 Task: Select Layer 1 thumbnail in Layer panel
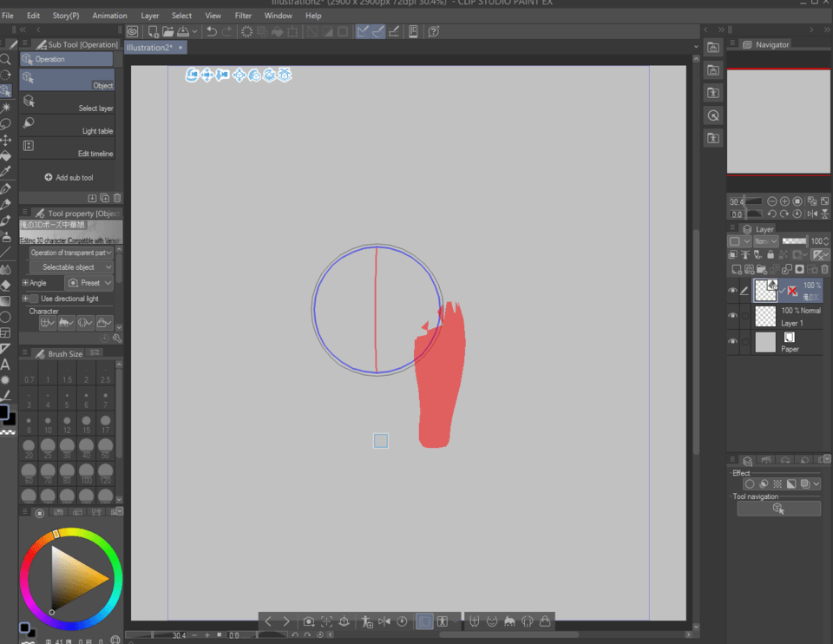click(x=765, y=316)
